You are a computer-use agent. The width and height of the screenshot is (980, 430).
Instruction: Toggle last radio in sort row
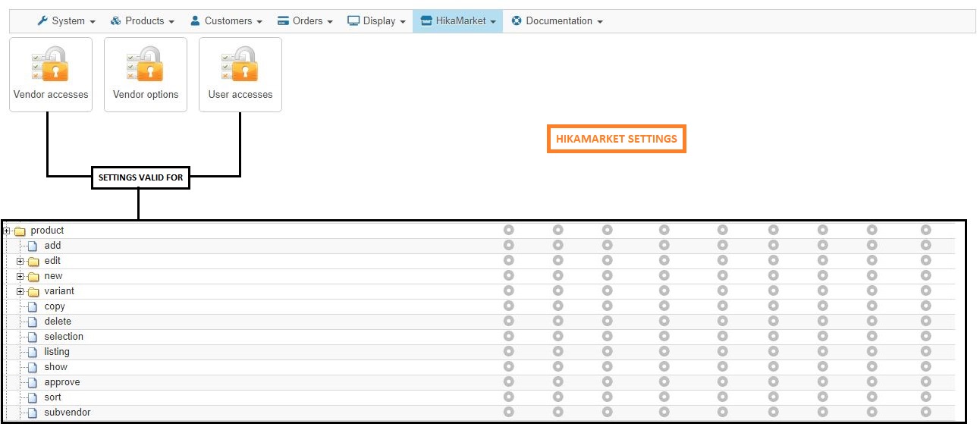925,397
